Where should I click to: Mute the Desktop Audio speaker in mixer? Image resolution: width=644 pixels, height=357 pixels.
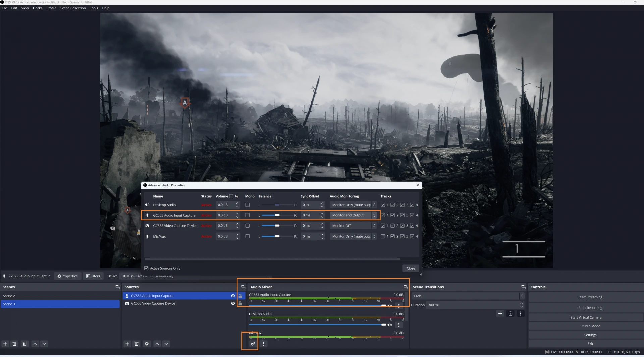tap(390, 325)
